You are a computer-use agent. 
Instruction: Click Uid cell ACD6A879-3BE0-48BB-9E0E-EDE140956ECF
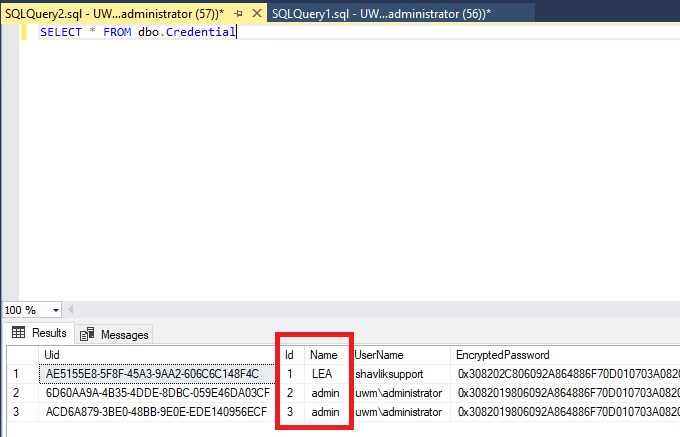click(x=157, y=411)
